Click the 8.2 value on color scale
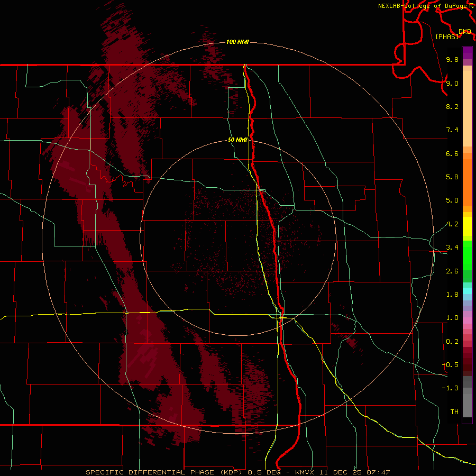Image resolution: width=476 pixels, height=476 pixels. [452, 106]
